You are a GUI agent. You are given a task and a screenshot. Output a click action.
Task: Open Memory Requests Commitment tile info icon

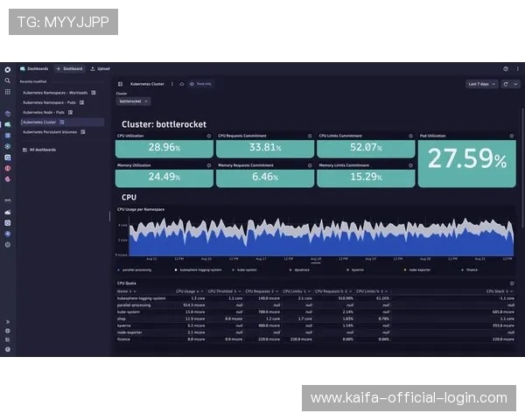tap(310, 165)
